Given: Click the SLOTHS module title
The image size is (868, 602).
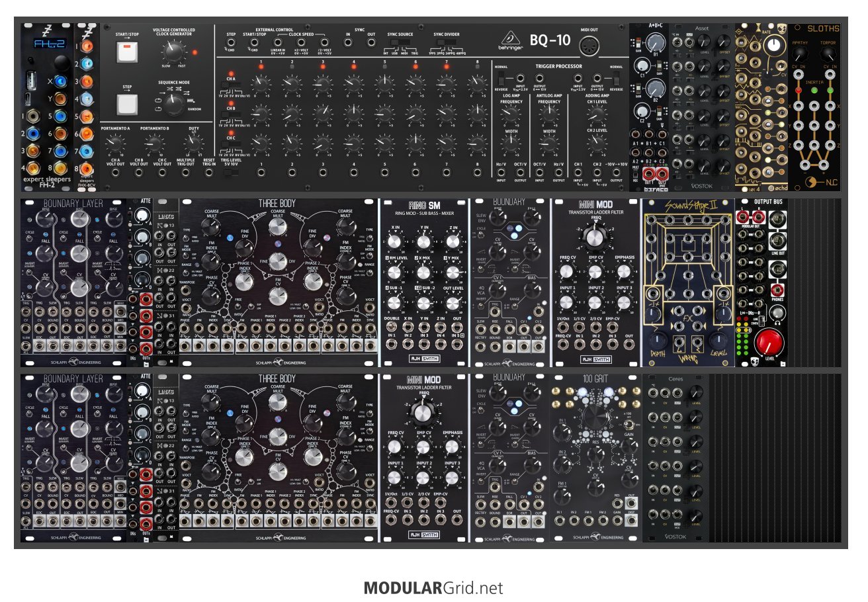Looking at the screenshot, I should coord(823,28).
